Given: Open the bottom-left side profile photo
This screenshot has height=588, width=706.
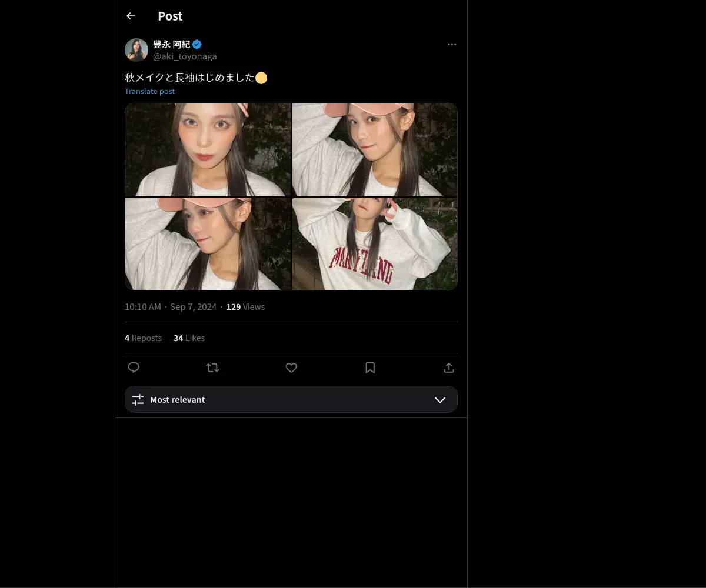Looking at the screenshot, I should (x=208, y=243).
